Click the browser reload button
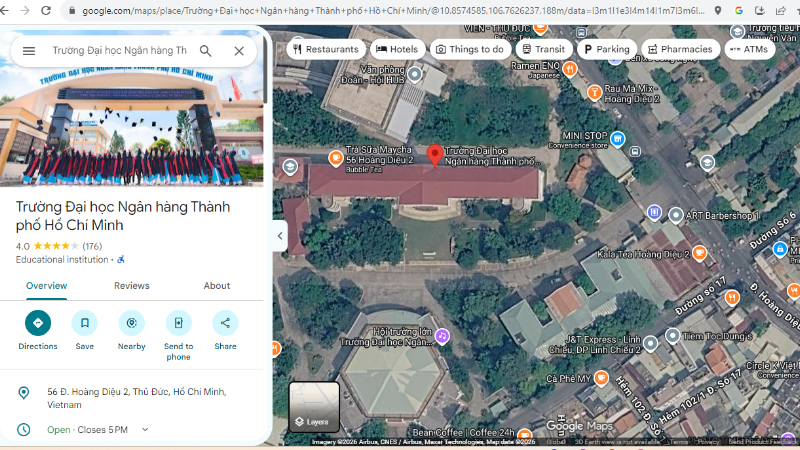The height and width of the screenshot is (450, 800). 46,10
